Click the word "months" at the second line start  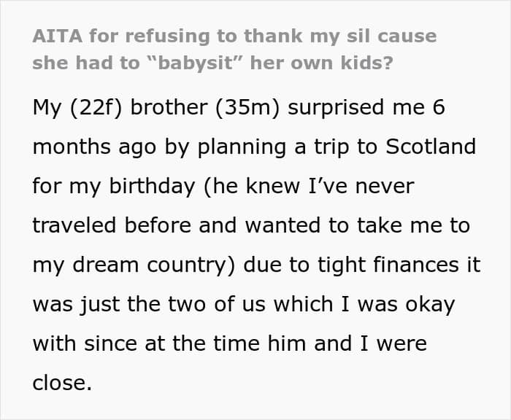pos(72,147)
